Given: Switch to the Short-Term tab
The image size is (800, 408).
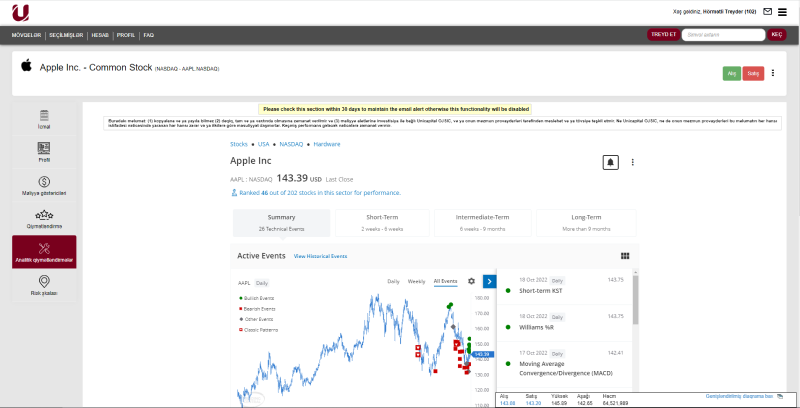Looking at the screenshot, I should click(x=384, y=221).
